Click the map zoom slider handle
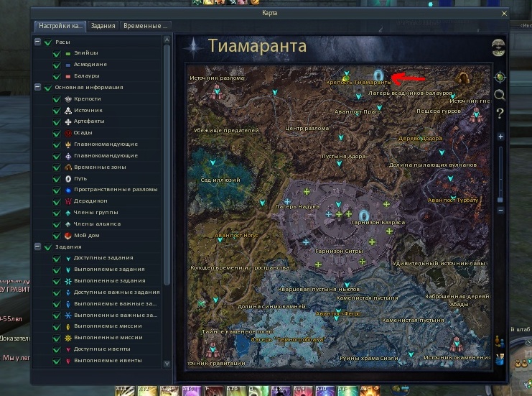The width and height of the screenshot is (532, 396). [x=500, y=200]
